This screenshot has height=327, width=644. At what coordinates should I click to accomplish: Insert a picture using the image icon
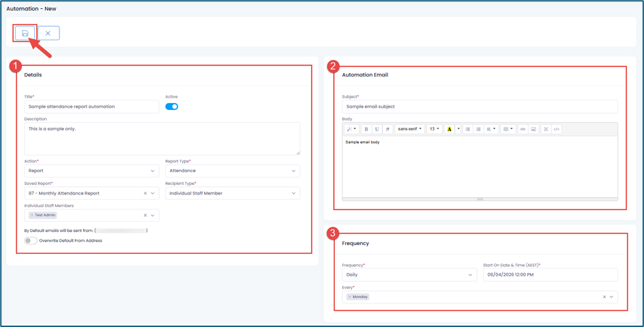pos(533,129)
